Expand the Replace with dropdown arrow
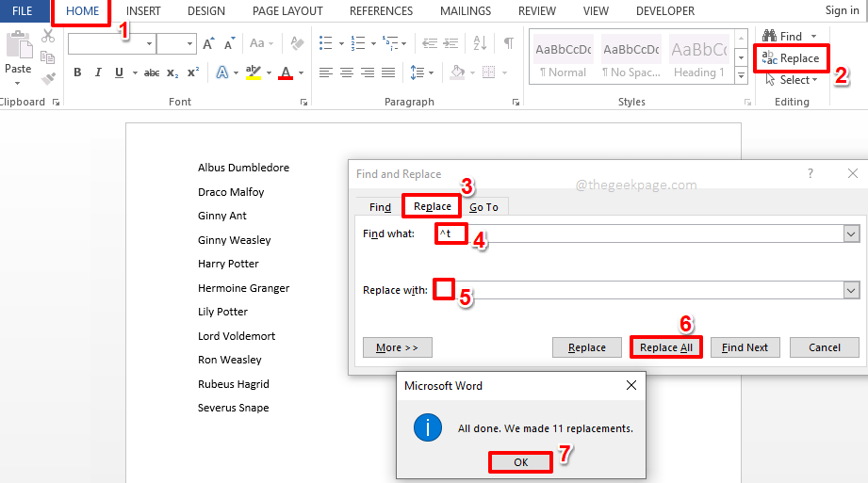This screenshot has height=483, width=868. pos(851,290)
